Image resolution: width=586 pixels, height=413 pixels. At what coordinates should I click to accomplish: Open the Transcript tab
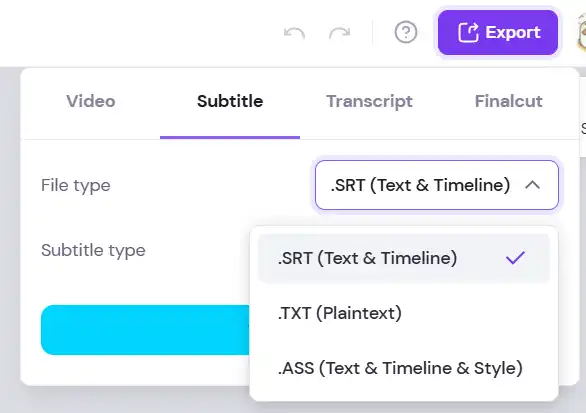[x=369, y=101]
